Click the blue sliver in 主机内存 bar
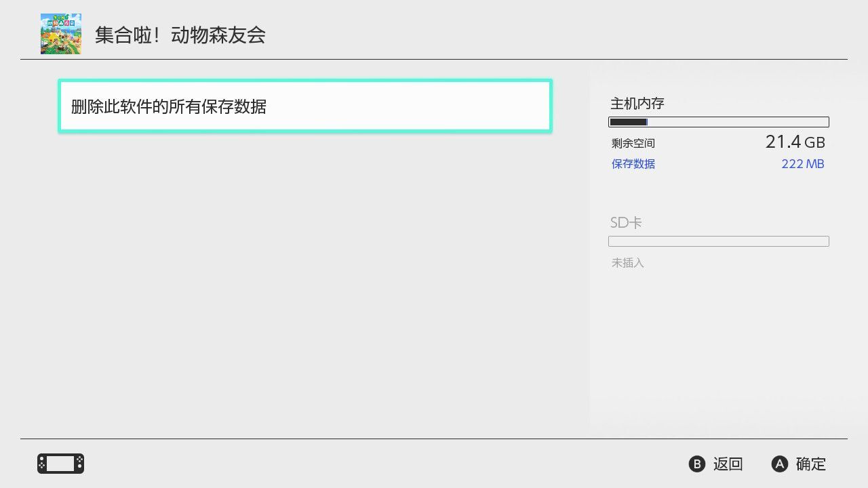Viewport: 868px width, 488px height. [x=647, y=122]
